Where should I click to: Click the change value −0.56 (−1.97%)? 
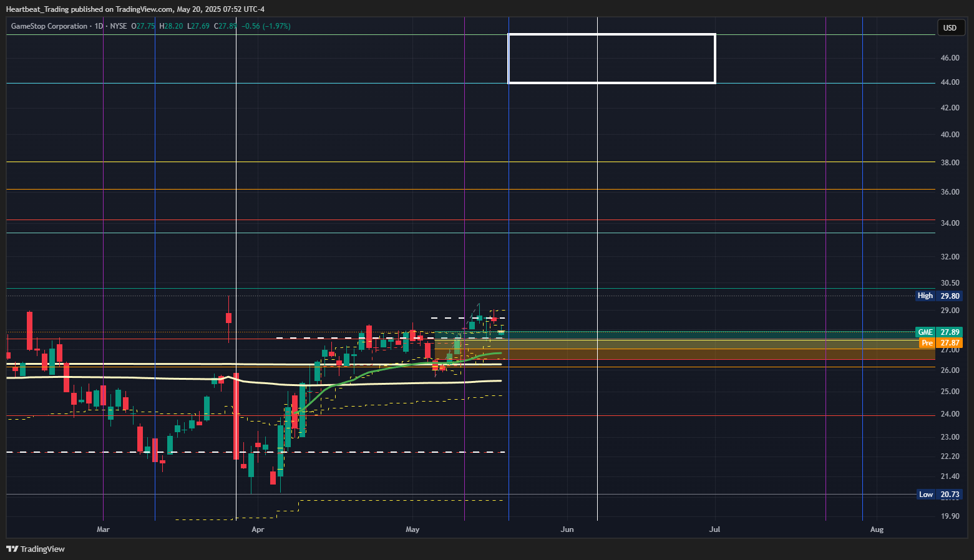click(266, 26)
